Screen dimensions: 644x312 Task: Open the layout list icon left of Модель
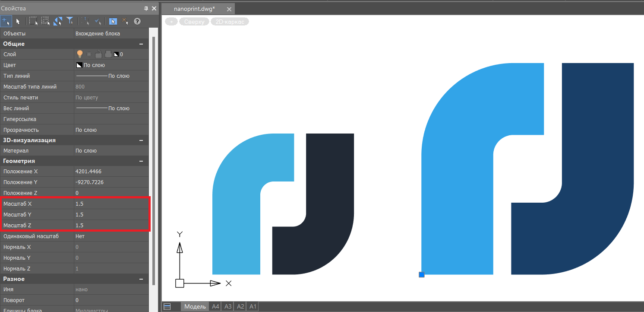167,306
